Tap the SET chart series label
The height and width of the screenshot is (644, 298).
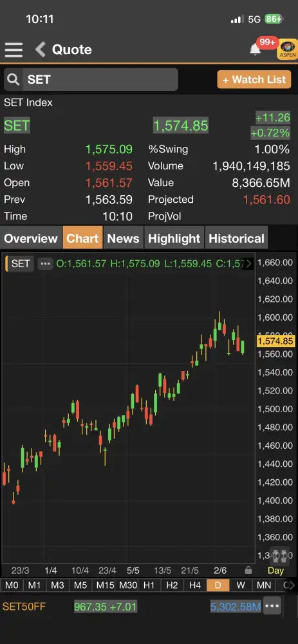(20, 263)
